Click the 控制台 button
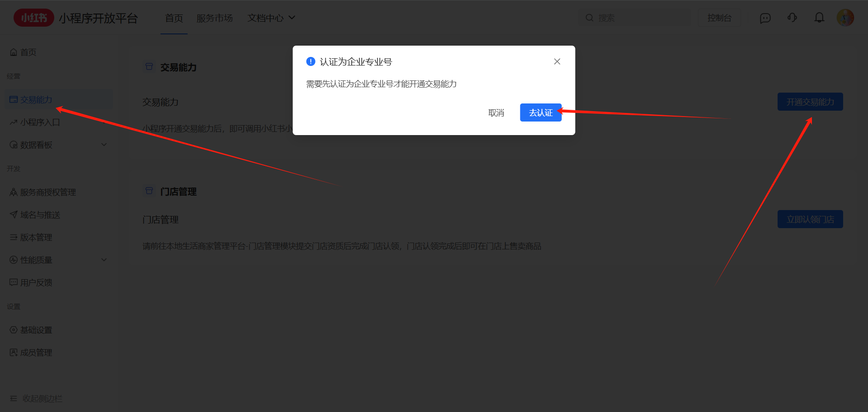The width and height of the screenshot is (868, 412). (719, 18)
